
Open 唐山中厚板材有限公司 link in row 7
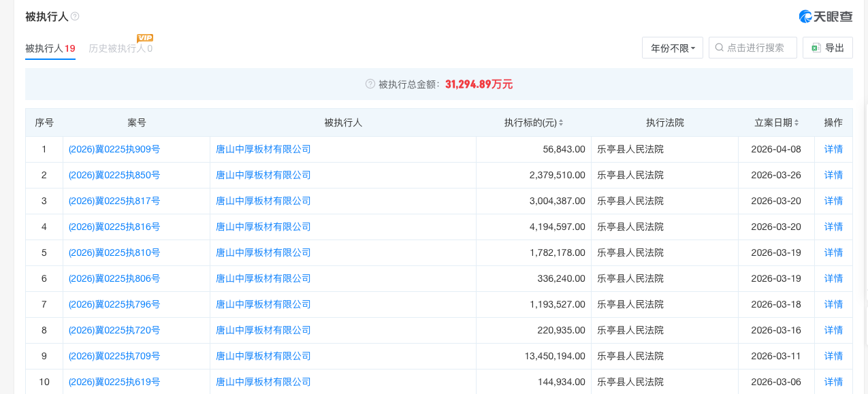click(x=263, y=304)
